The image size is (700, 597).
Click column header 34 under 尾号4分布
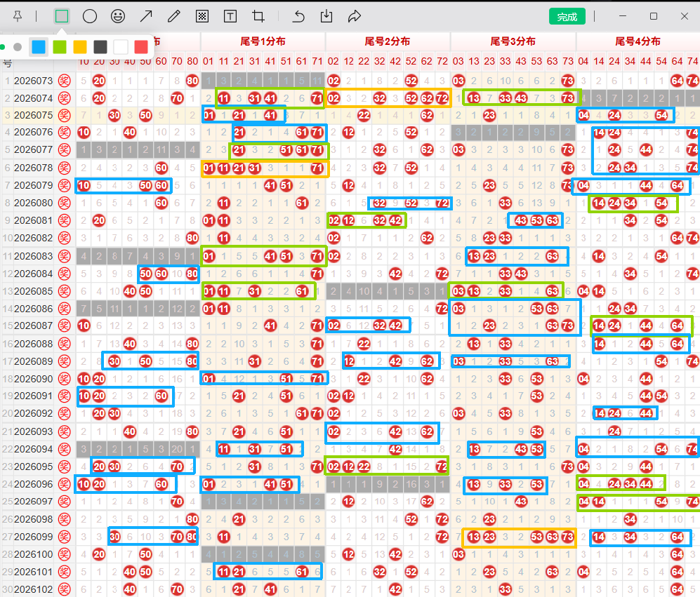click(630, 61)
